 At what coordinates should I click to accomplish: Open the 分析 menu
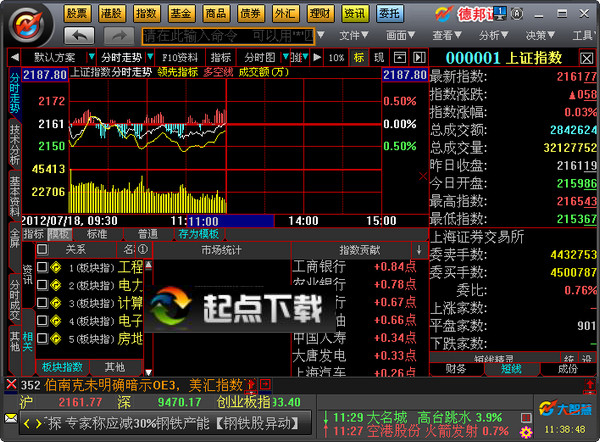pos(494,36)
